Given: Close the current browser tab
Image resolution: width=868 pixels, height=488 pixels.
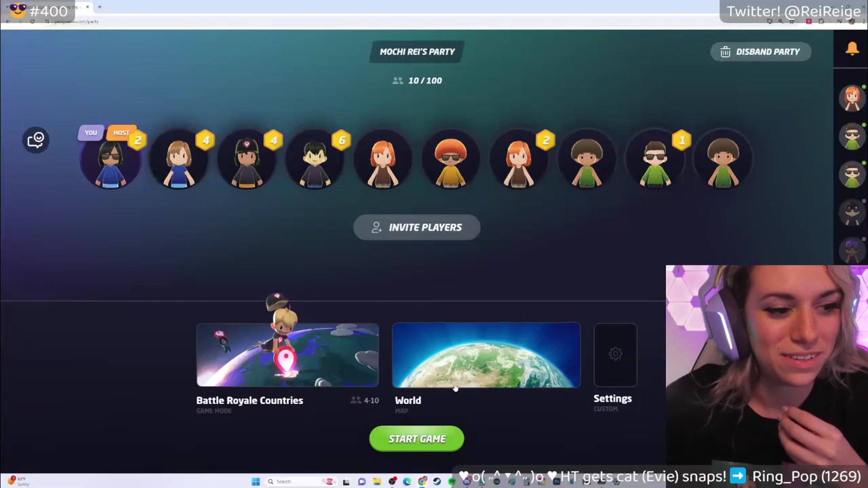Looking at the screenshot, I should (x=87, y=7).
